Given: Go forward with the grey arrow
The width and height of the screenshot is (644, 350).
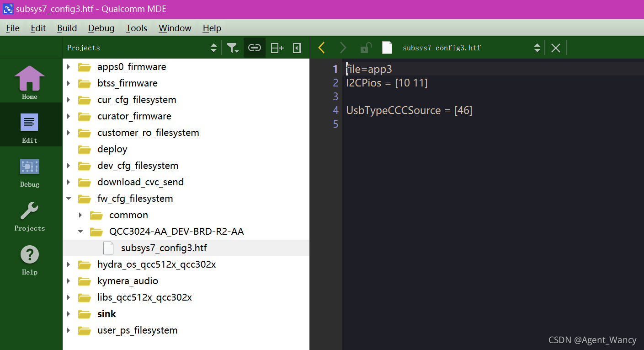Looking at the screenshot, I should pos(343,48).
